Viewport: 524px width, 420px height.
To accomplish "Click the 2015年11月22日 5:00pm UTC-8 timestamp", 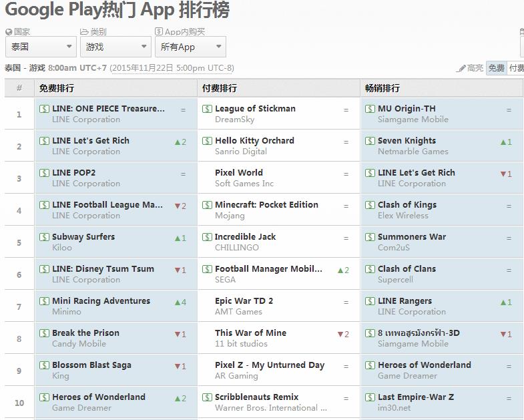I will tap(172, 68).
